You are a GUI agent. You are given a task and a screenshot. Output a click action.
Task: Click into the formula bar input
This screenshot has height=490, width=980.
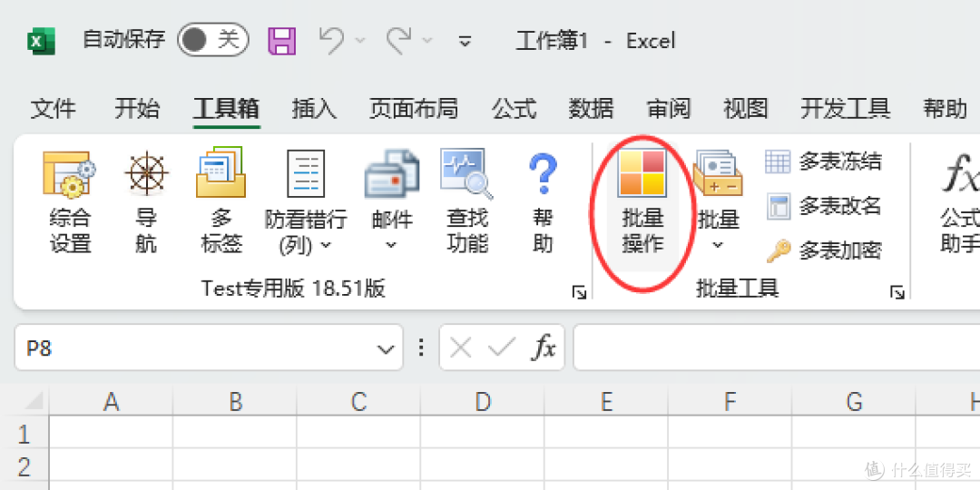777,348
